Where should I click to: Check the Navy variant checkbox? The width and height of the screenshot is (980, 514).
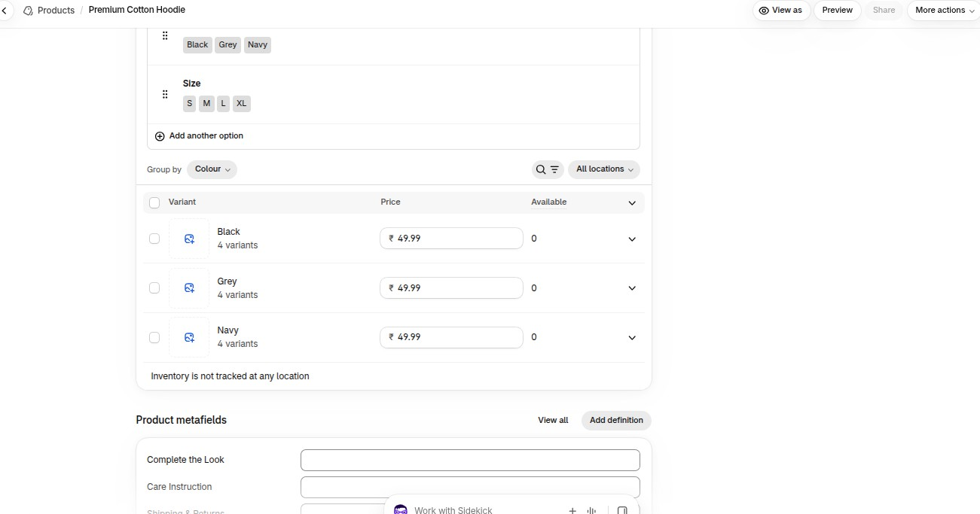[x=154, y=337]
